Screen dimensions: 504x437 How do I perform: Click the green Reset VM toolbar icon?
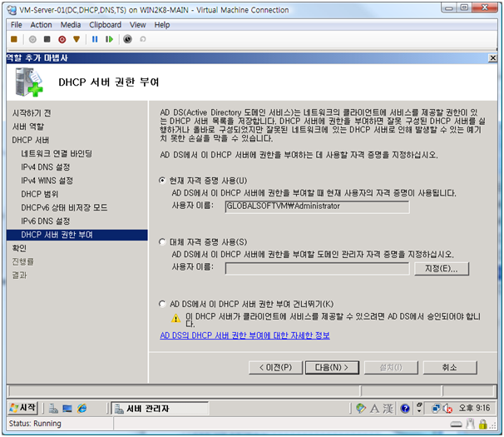[x=109, y=39]
